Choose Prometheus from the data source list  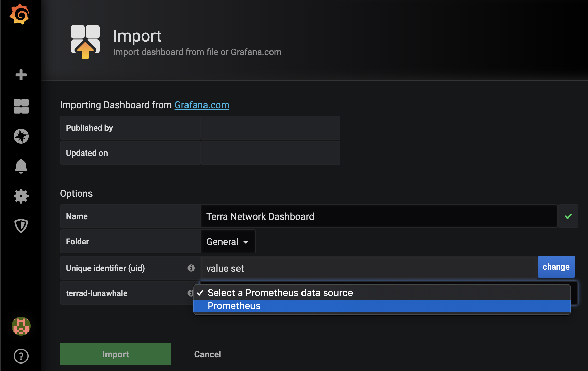pos(382,306)
